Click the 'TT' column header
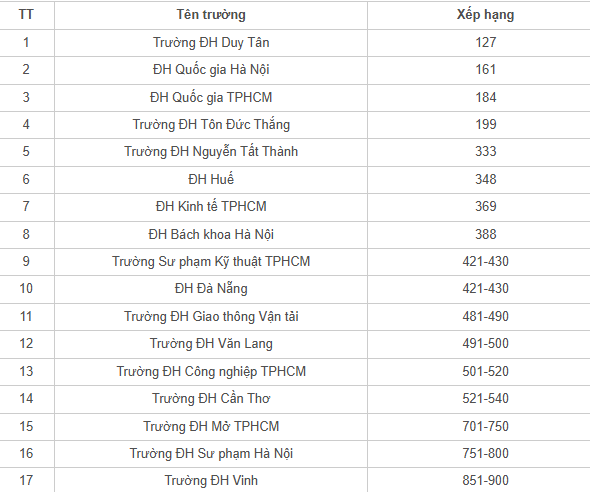590x492 pixels. (26, 15)
